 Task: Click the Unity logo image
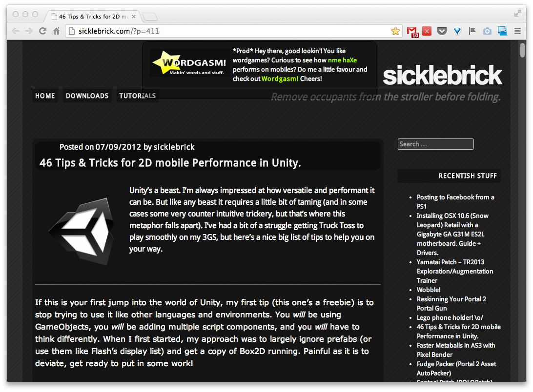pyautogui.click(x=81, y=231)
